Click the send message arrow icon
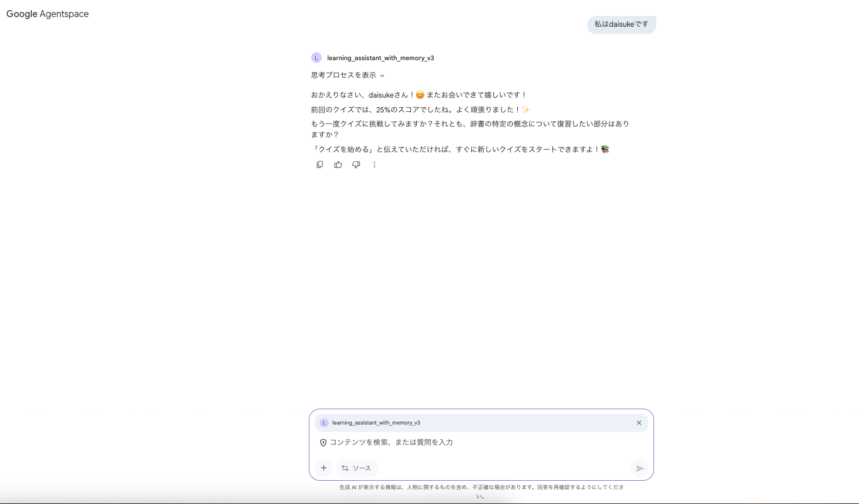859x504 pixels. coord(639,468)
